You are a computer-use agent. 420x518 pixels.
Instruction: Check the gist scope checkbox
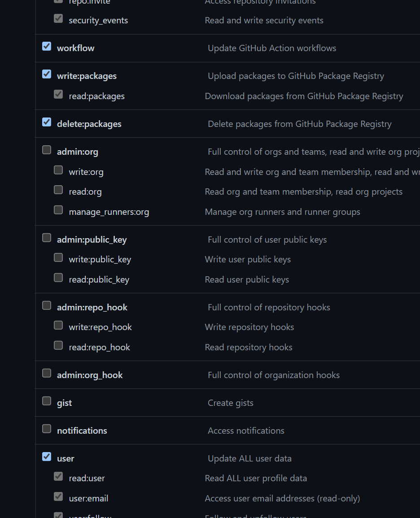(x=47, y=401)
